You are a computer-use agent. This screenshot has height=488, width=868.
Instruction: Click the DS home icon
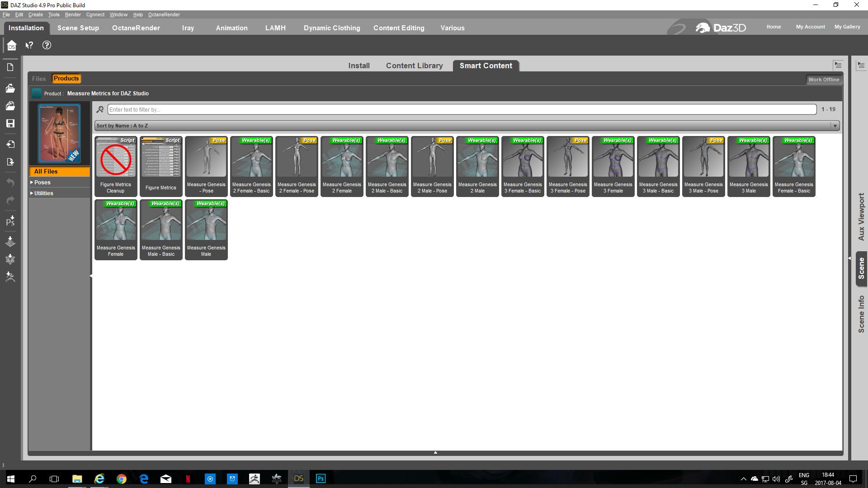[x=12, y=45]
